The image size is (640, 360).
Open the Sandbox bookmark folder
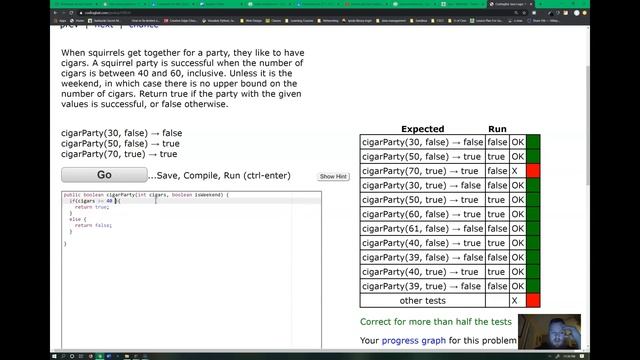419,20
